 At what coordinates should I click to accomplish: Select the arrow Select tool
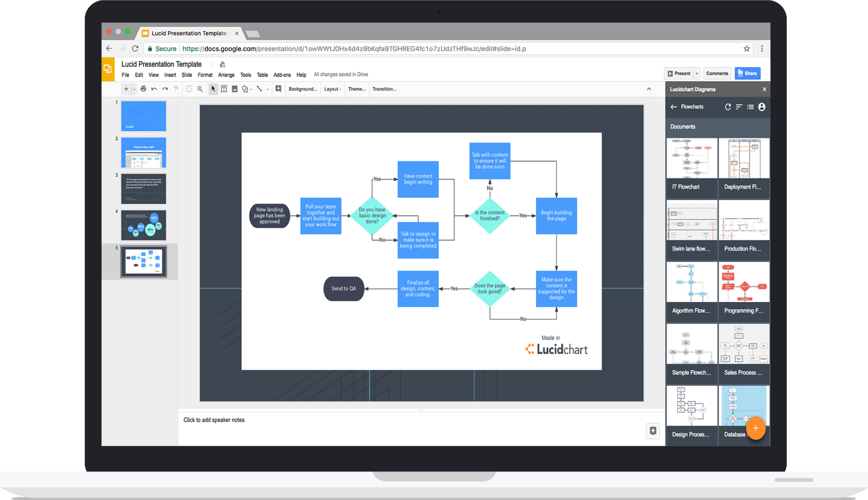coord(213,89)
